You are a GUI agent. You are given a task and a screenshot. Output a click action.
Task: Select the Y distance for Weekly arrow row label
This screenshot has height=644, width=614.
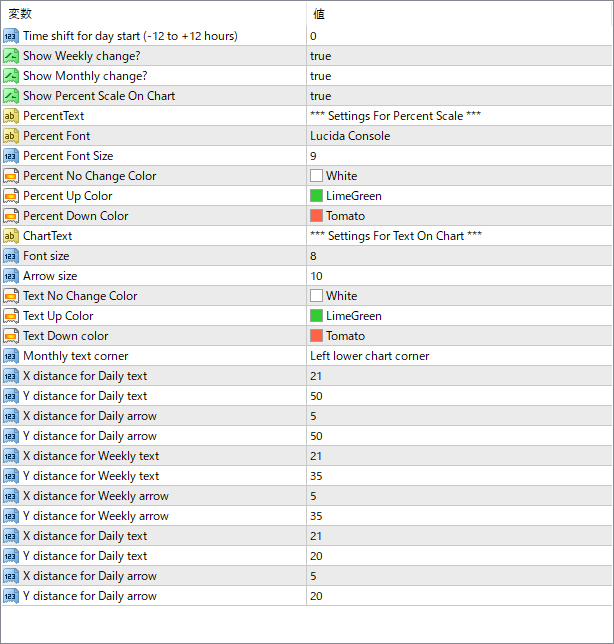tap(96, 516)
